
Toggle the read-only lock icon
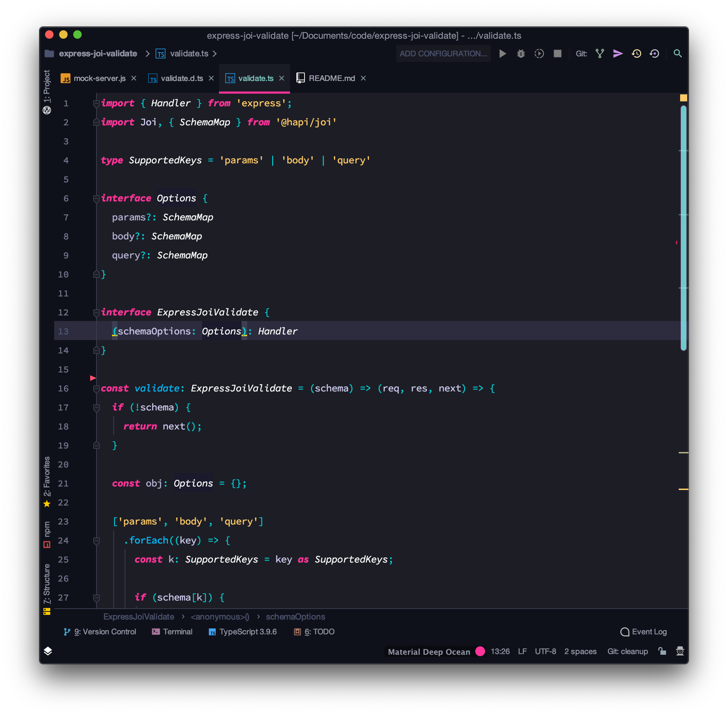click(662, 651)
